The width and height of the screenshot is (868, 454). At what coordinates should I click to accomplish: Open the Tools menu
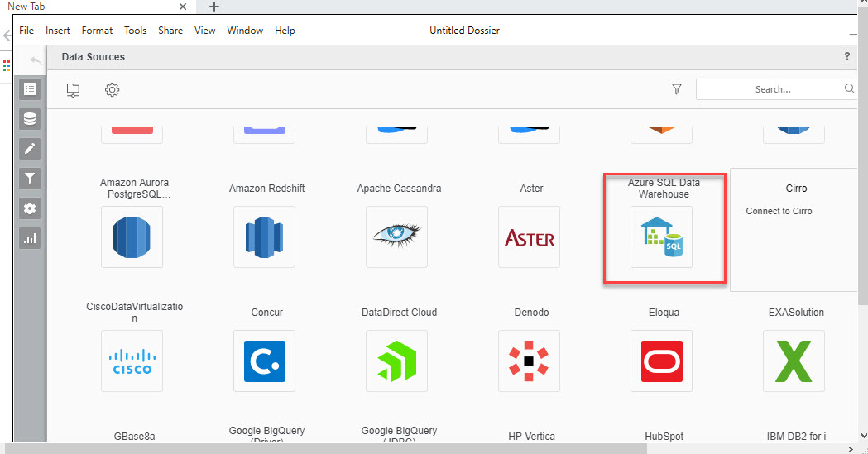click(x=135, y=31)
